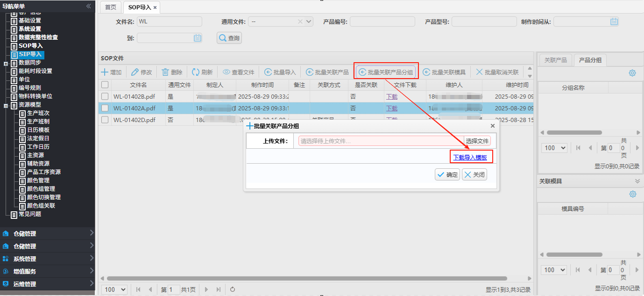Viewport: 644px width, 296px height.
Task: Click the 刷新 refresh icon in toolbar
Action: point(196,72)
